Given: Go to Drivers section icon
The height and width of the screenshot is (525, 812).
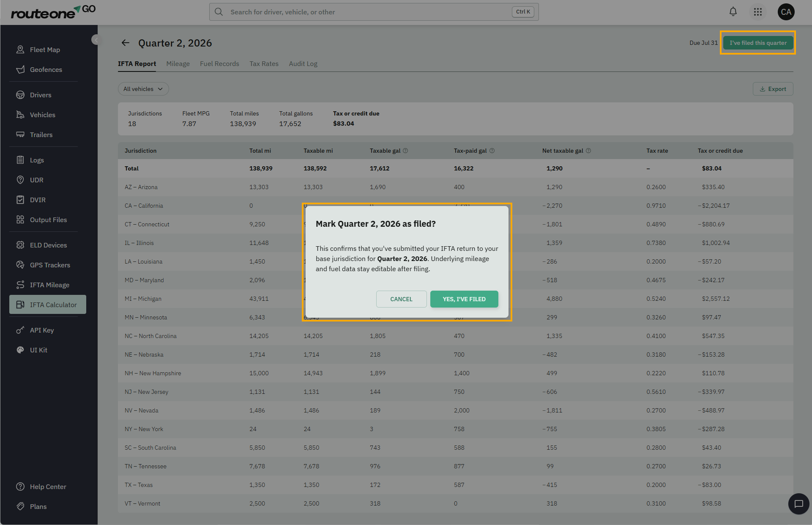Looking at the screenshot, I should (x=20, y=95).
